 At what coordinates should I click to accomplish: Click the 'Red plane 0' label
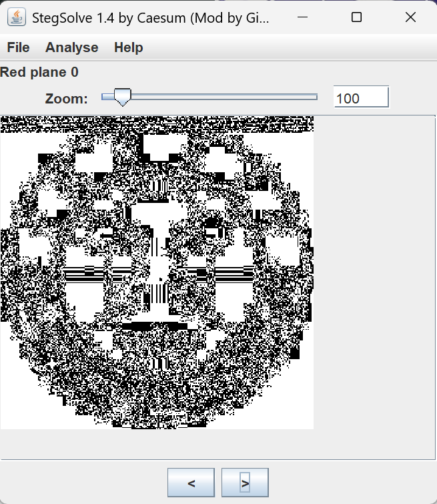click(39, 72)
